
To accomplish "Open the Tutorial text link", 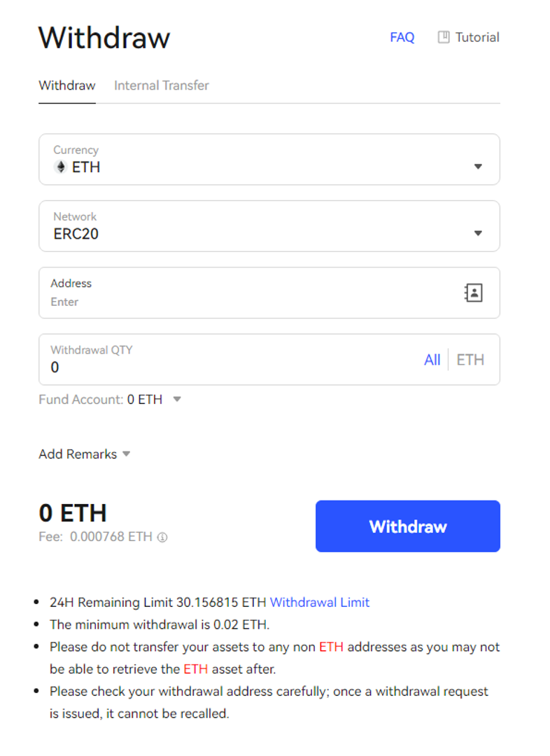I will pyautogui.click(x=477, y=37).
